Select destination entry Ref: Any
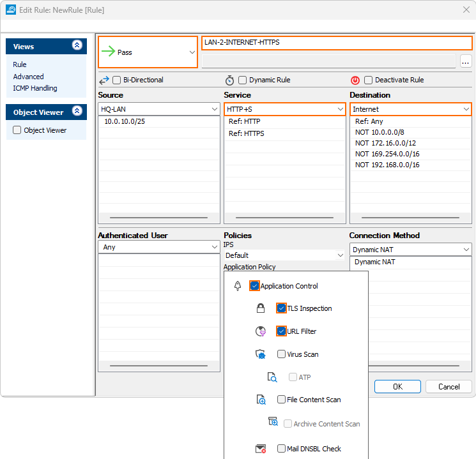The width and height of the screenshot is (476, 459). point(411,121)
